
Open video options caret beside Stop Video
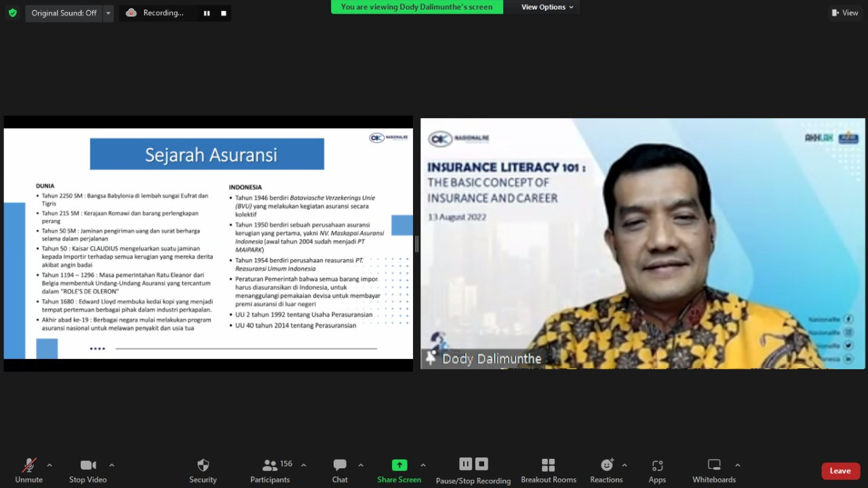[112, 465]
